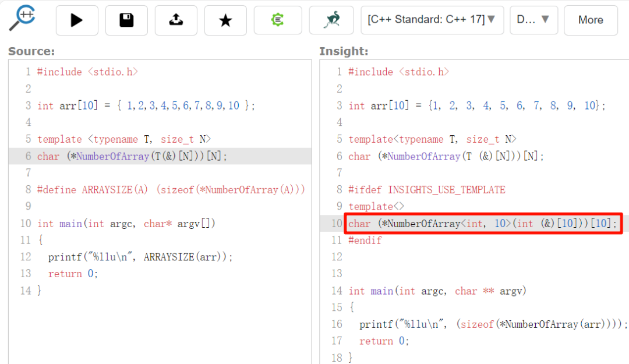Open the C++ Standard: C++ 17 dropdown
This screenshot has width=629, height=364.
(431, 20)
